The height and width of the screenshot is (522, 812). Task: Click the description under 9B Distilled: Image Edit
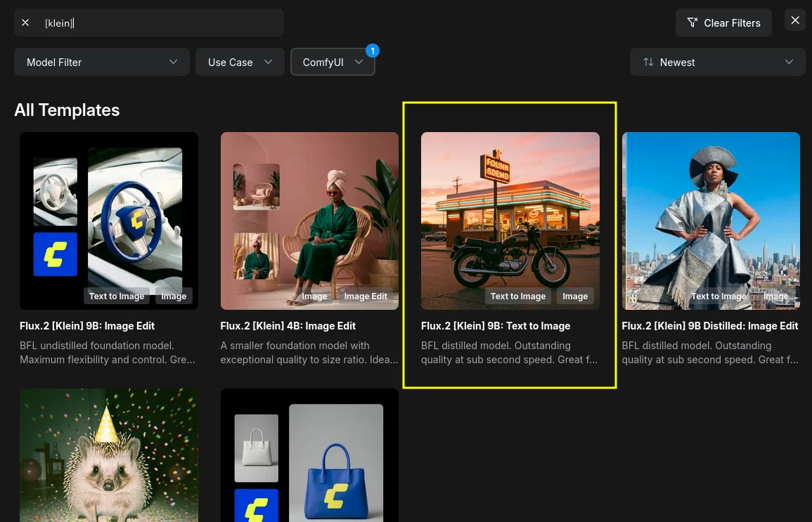coord(710,352)
